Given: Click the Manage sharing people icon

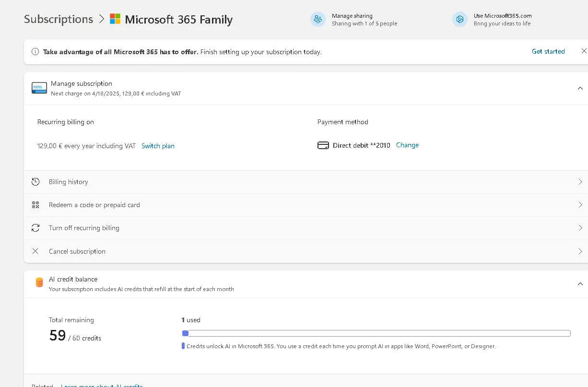Looking at the screenshot, I should point(318,19).
